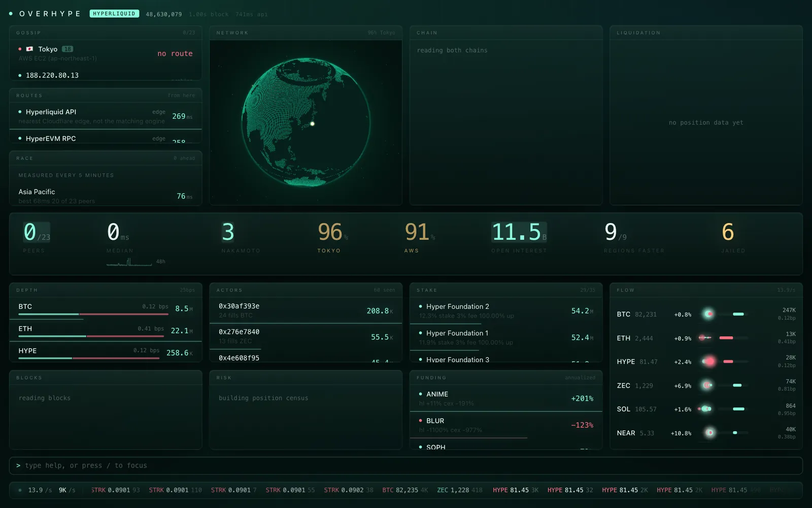Click the ETH row in Flow panel
Image resolution: width=812 pixels, height=508 pixels.
click(706, 338)
